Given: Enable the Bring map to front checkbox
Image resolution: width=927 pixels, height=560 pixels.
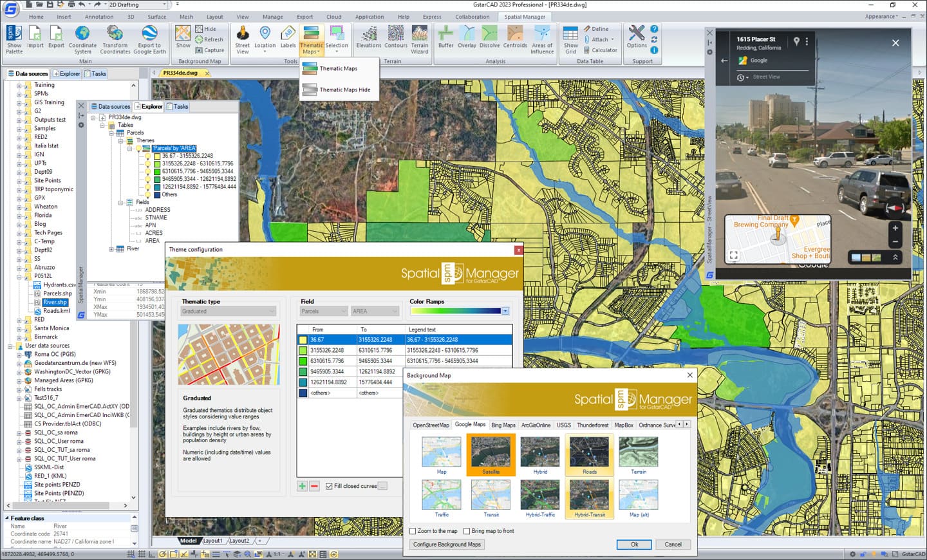Looking at the screenshot, I should point(467,531).
